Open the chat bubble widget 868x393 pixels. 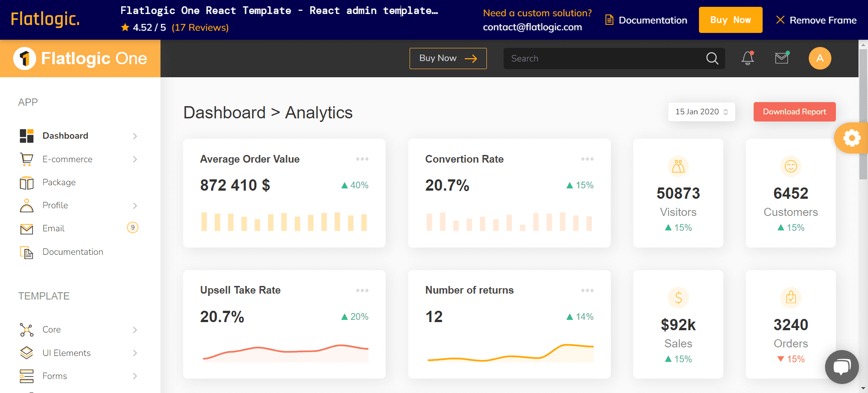point(841,366)
